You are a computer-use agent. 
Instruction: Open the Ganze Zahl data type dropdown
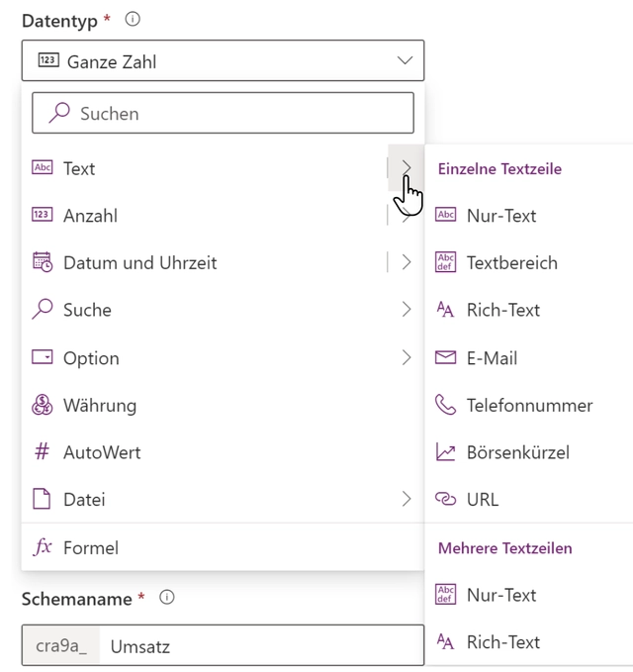click(x=223, y=60)
